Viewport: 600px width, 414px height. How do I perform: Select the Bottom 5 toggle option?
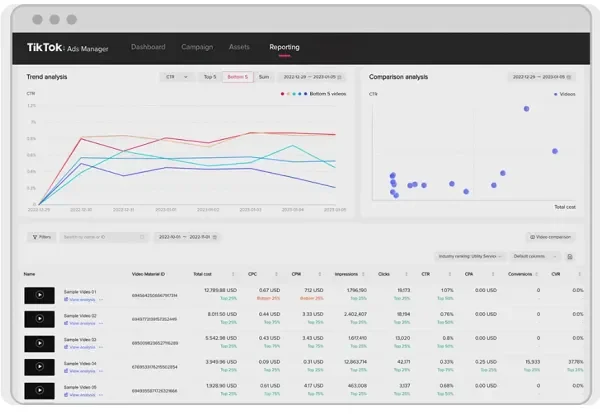(x=238, y=77)
